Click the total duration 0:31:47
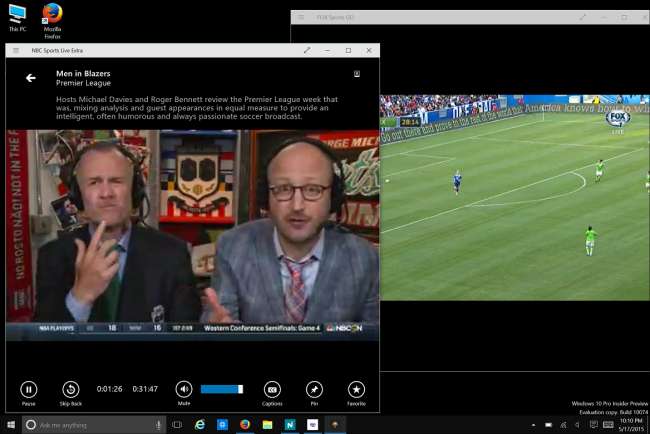 [x=145, y=389]
